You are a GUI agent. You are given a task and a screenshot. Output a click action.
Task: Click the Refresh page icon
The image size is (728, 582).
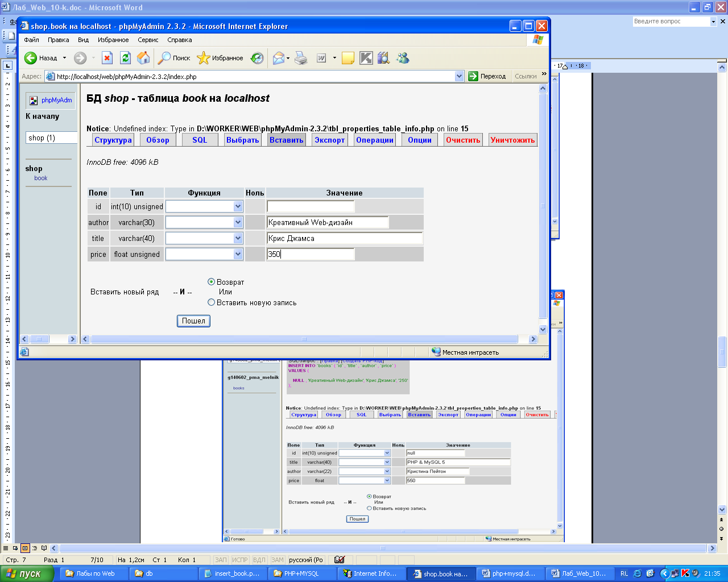pos(125,58)
